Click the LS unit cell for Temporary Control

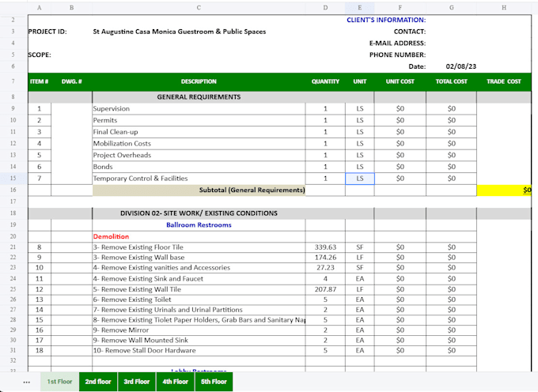point(359,179)
